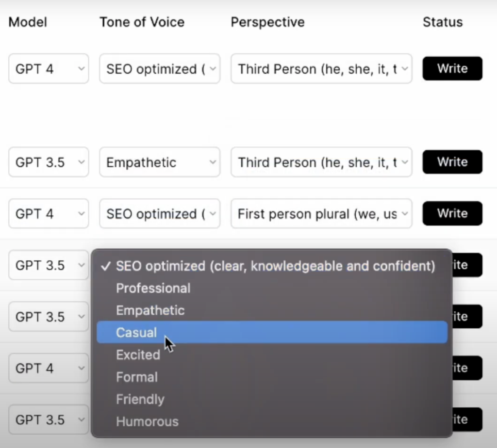The width and height of the screenshot is (497, 448).
Task: Open Model dropdown in first row (GPT 4)
Action: click(x=49, y=69)
